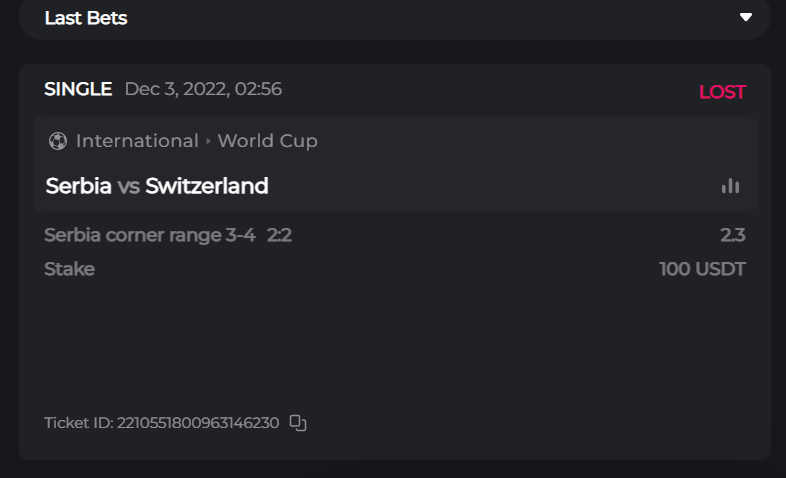This screenshot has height=478, width=786.
Task: Click the Stake label
Action: pos(69,269)
